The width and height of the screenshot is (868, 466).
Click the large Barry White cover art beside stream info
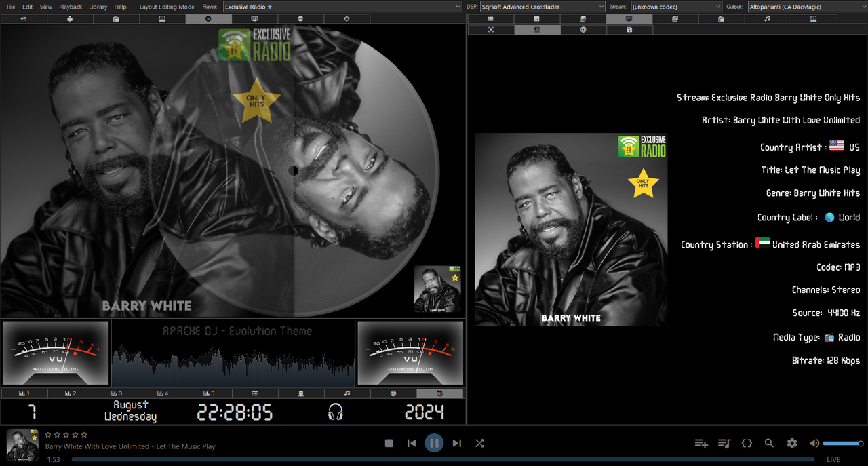571,229
